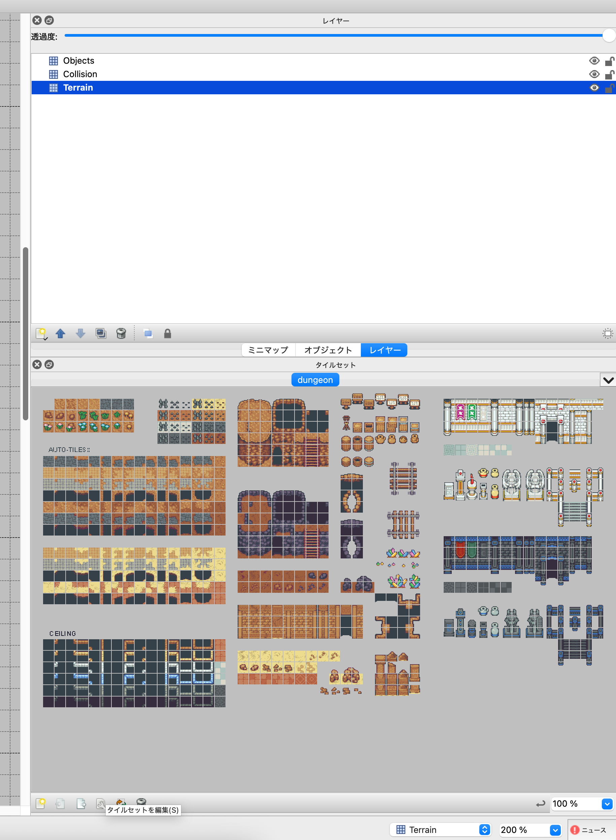Viewport: 616px width, 840px height.
Task: Toggle visibility of the Collision layer
Action: pos(594,74)
